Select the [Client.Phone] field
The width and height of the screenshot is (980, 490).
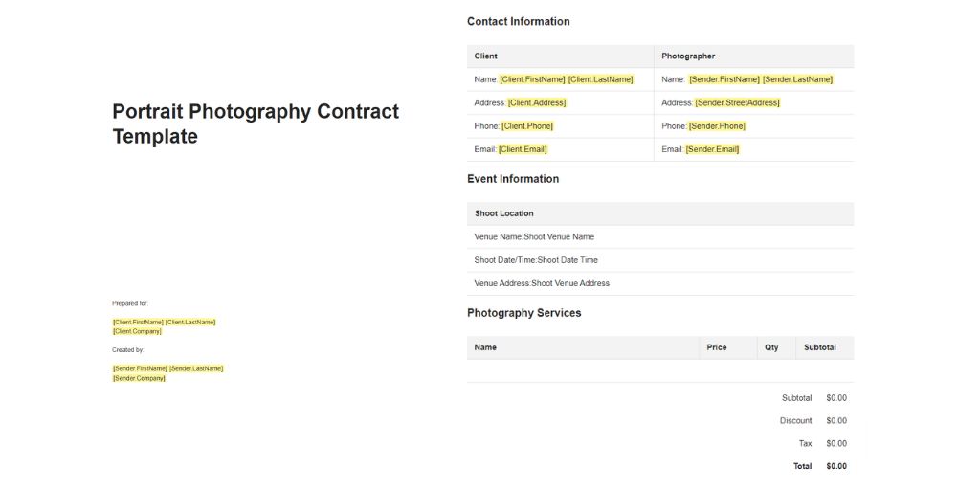[527, 126]
